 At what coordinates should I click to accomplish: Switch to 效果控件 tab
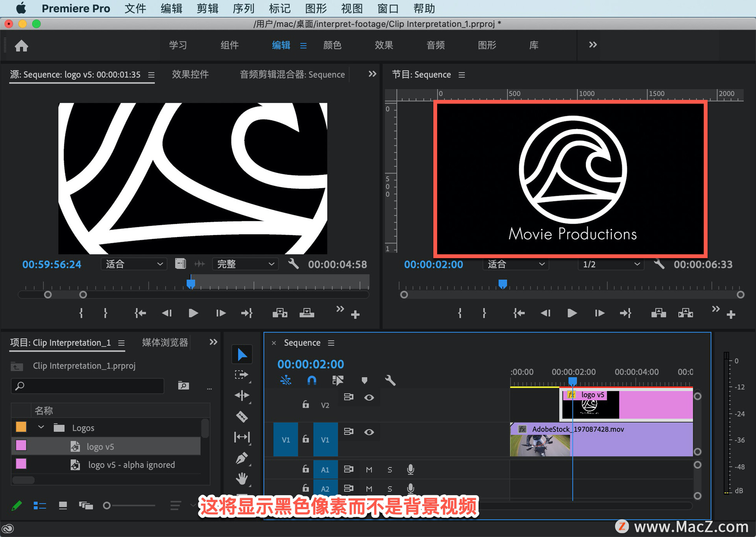(190, 74)
